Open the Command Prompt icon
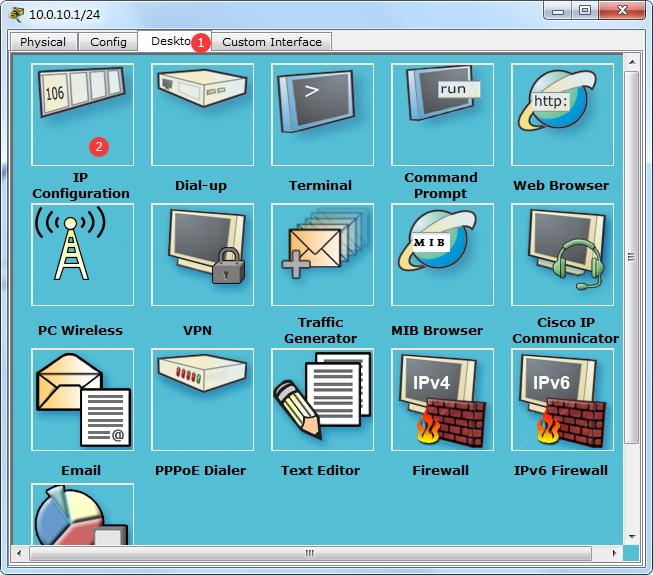 click(x=442, y=114)
